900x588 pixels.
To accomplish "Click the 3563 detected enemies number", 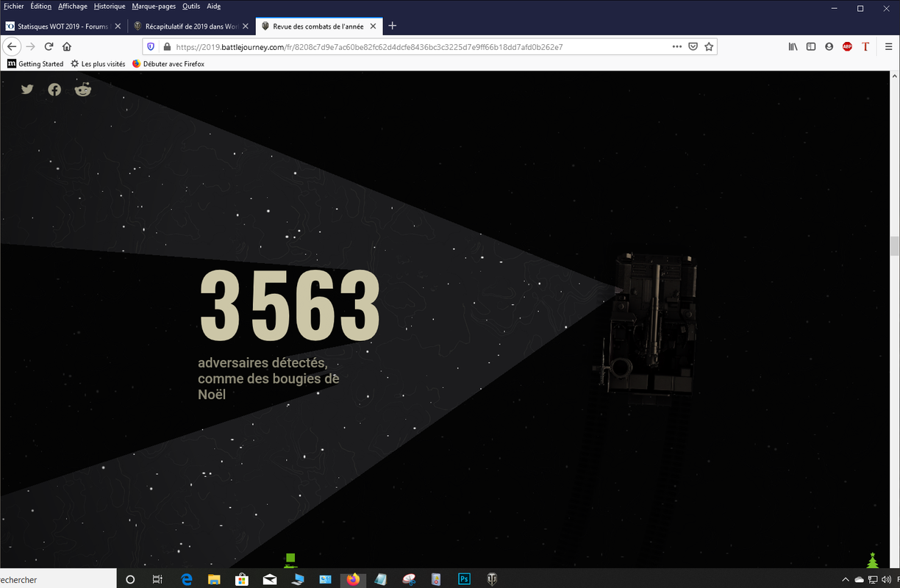I will point(290,306).
